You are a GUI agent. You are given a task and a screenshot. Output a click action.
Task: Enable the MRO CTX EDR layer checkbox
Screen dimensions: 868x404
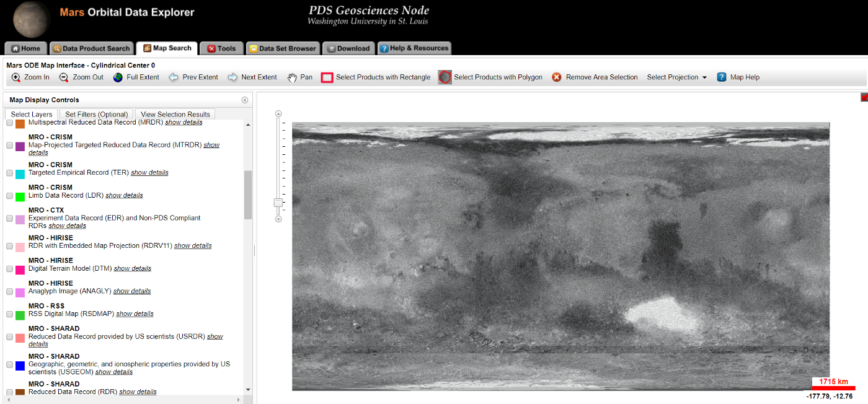point(9,219)
